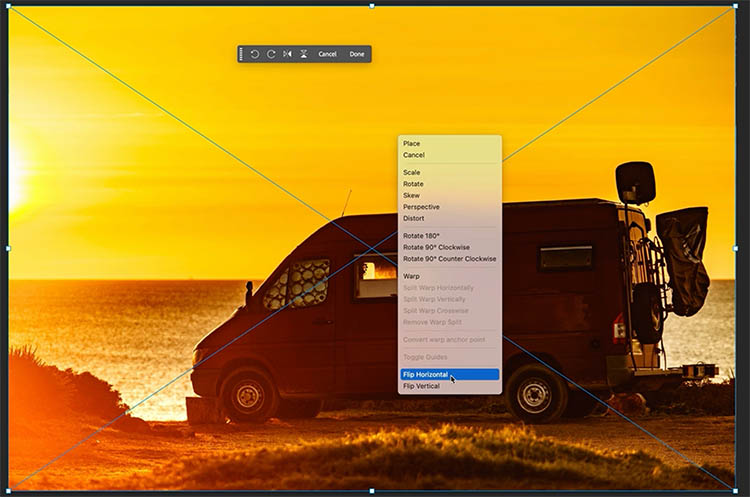Select Rotate in the context menu
Image resolution: width=750 pixels, height=497 pixels.
[x=413, y=184]
